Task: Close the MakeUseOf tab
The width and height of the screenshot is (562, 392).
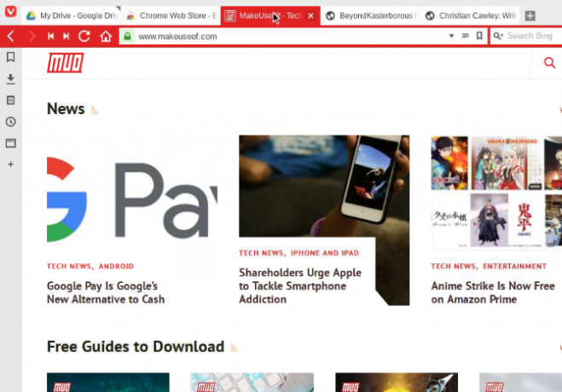Action: (310, 15)
